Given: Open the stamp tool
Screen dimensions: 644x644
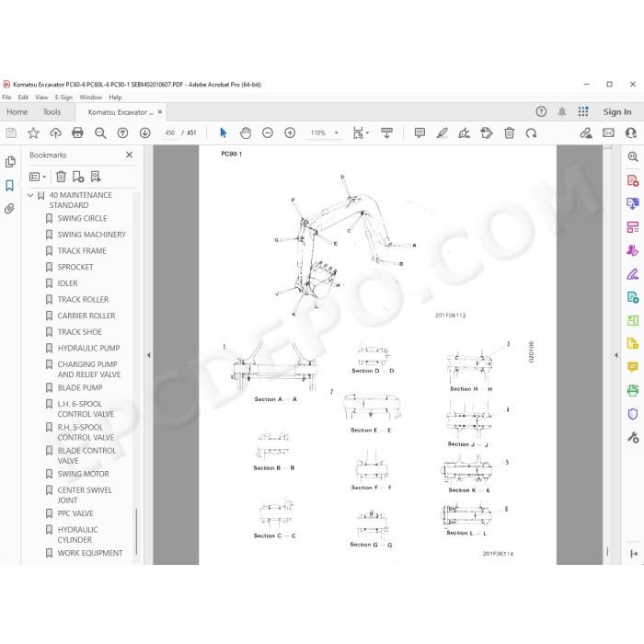Looking at the screenshot, I should coord(487,133).
